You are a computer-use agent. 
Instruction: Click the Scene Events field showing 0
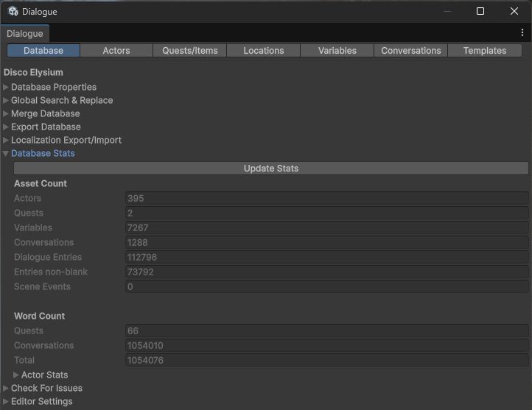click(326, 286)
